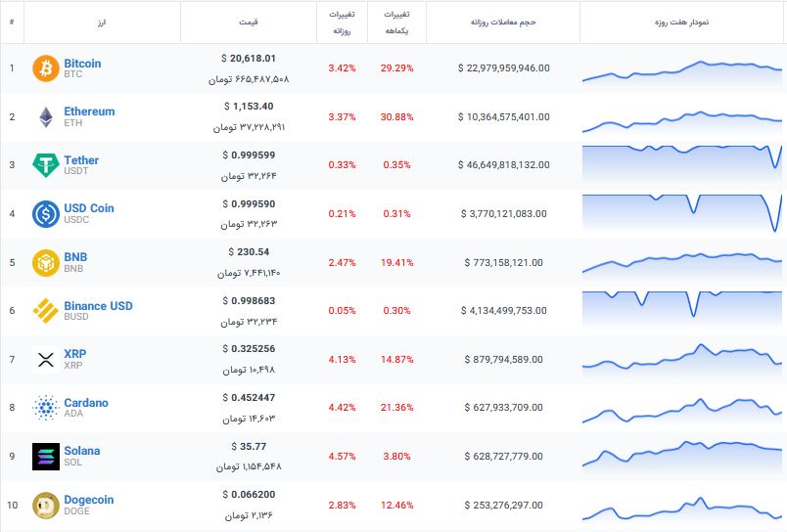Sort by the قیمت price column header
This screenshot has width=787, height=532.
tap(249, 22)
